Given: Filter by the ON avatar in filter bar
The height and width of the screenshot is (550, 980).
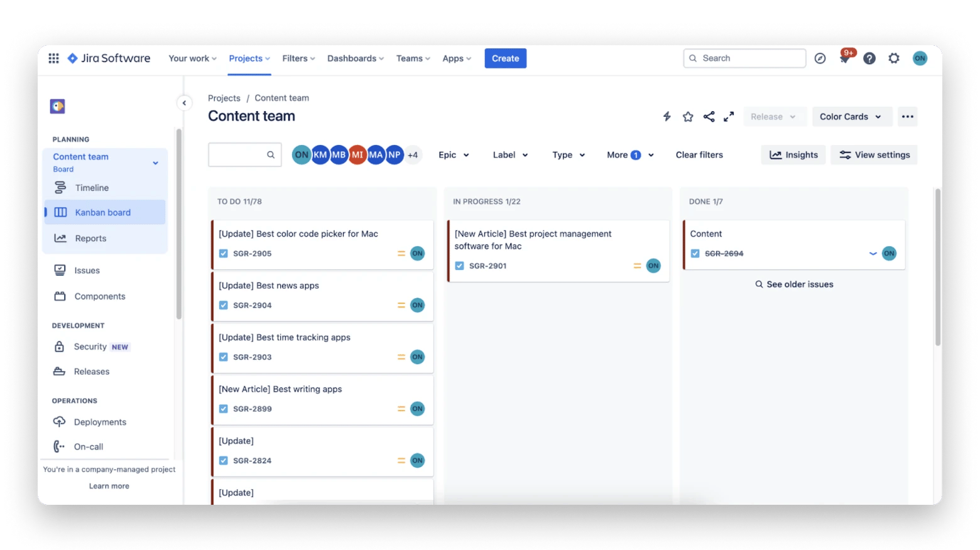Looking at the screenshot, I should [302, 155].
